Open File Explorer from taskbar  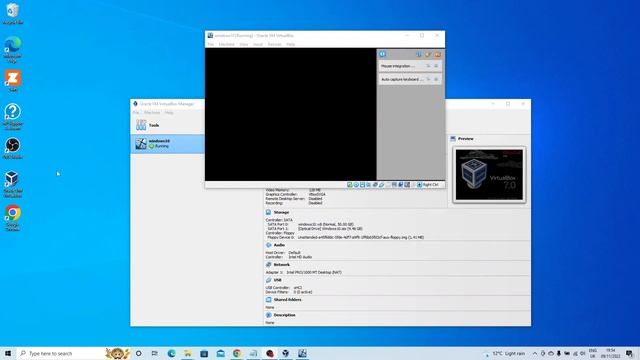pos(188,353)
